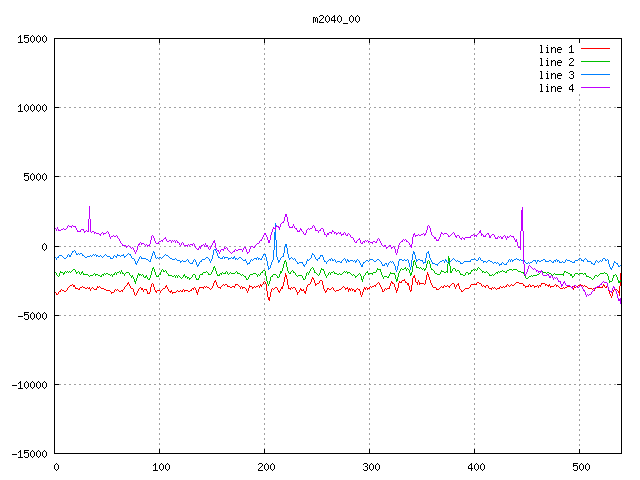Screen dimensions: 640x480
Task: Select the 'line 1' legend label
Action: [556, 49]
